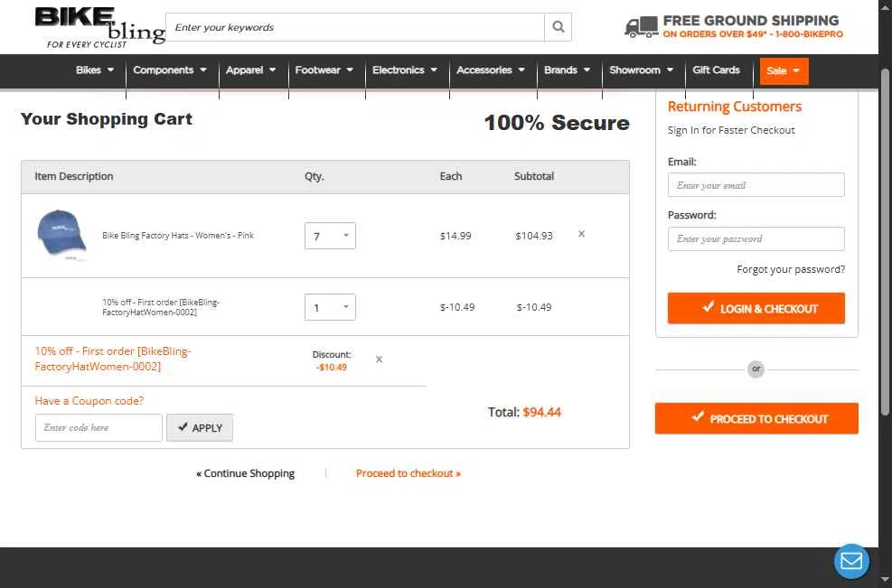This screenshot has width=892, height=588.
Task: Click the free ground shipping truck icon
Action: click(x=641, y=27)
